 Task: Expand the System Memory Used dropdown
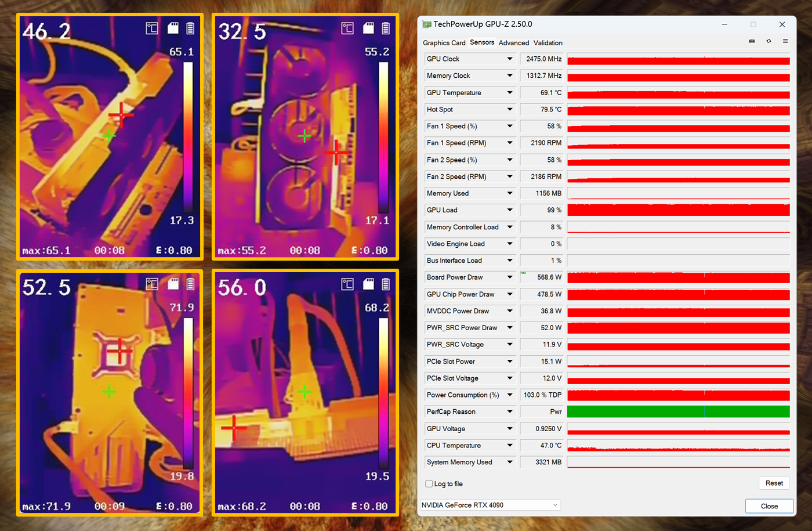[x=510, y=463]
